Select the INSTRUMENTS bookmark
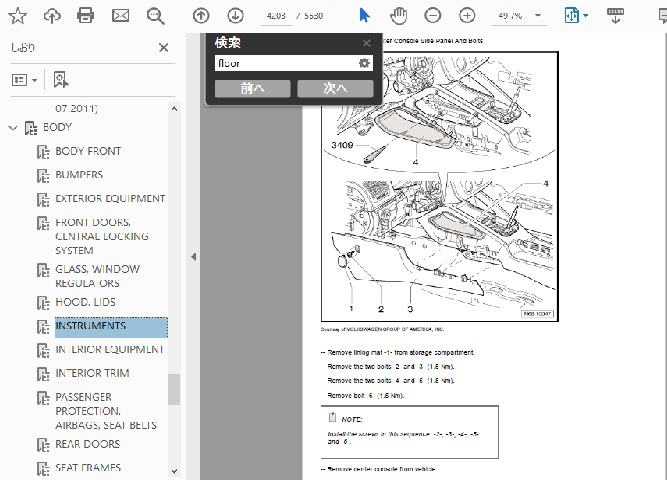The height and width of the screenshot is (480, 667). (x=91, y=326)
